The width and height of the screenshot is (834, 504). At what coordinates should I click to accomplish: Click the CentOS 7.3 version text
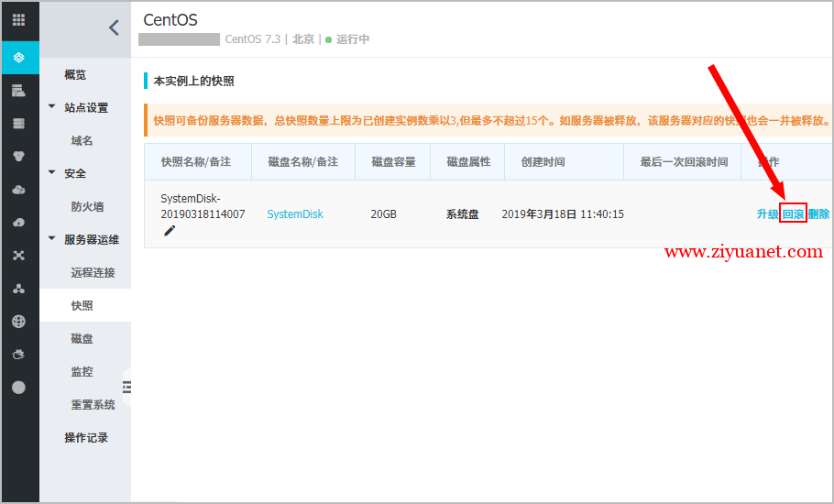coord(253,39)
